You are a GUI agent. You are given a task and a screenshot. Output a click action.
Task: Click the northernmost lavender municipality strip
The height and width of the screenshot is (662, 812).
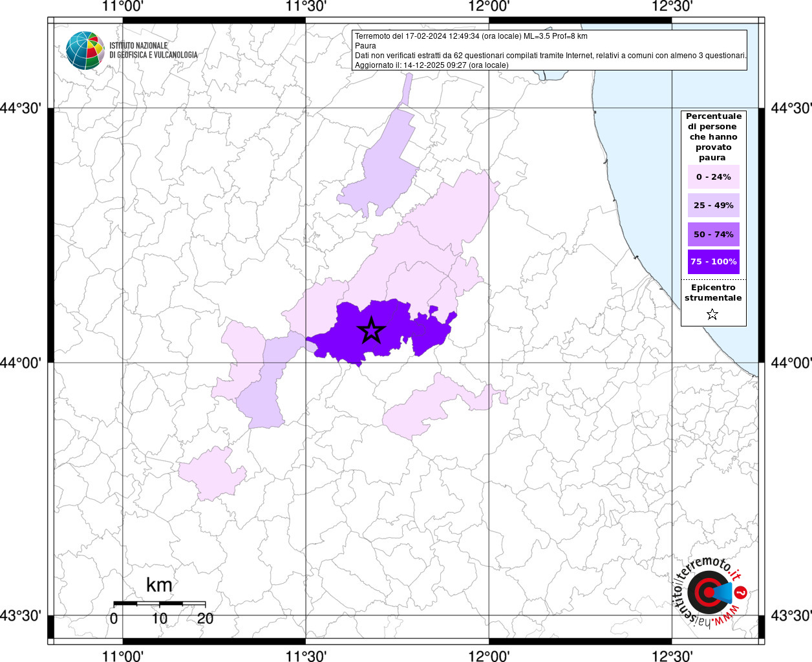406,89
